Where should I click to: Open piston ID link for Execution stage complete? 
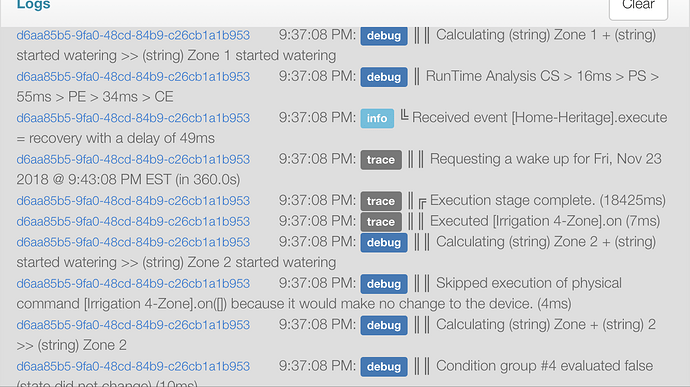tap(133, 201)
